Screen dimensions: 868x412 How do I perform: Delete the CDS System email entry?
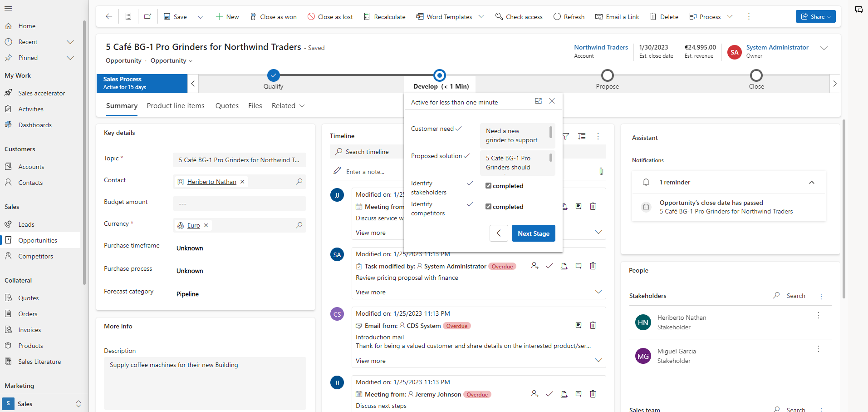(x=593, y=325)
